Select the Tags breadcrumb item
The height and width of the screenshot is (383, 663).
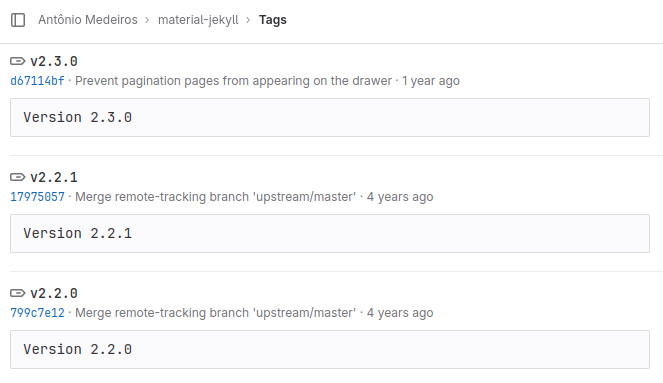tap(273, 20)
